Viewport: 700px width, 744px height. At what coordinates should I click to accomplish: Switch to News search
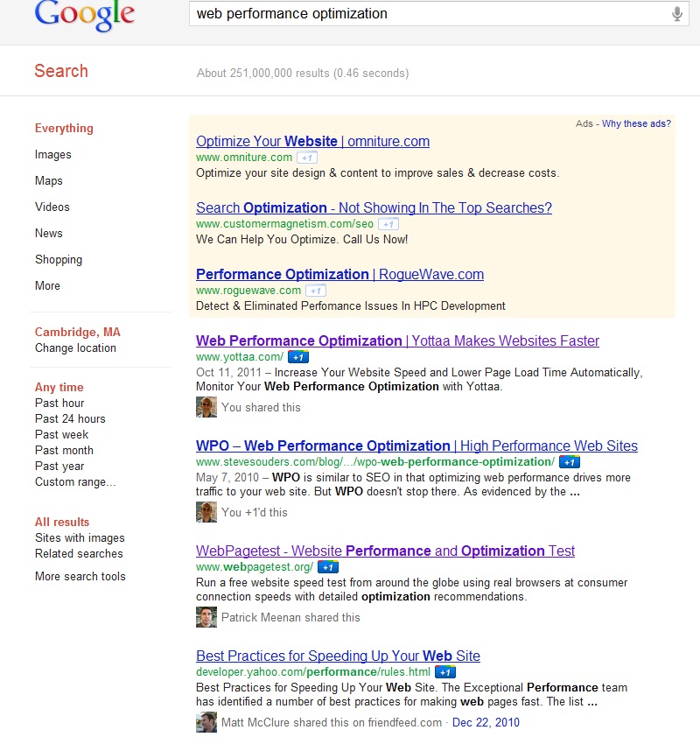[49, 233]
